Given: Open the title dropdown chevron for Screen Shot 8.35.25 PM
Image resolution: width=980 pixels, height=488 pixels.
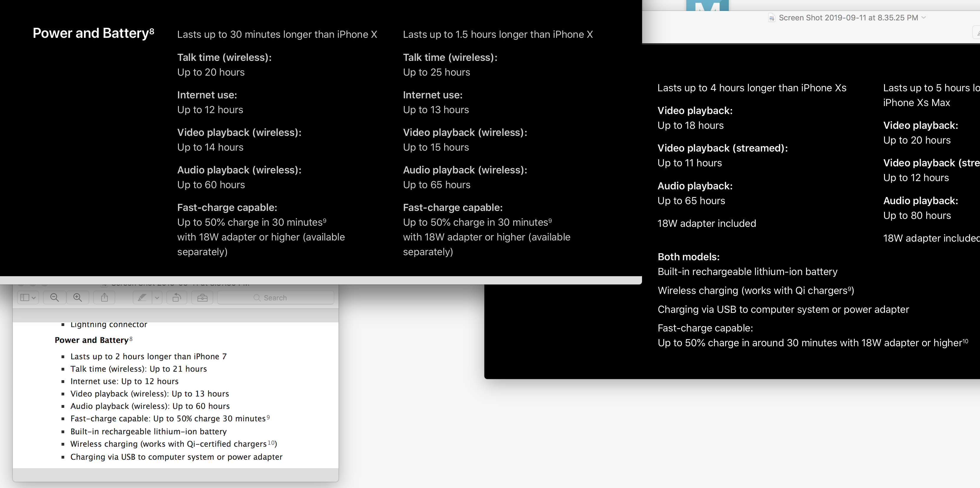Looking at the screenshot, I should (924, 17).
